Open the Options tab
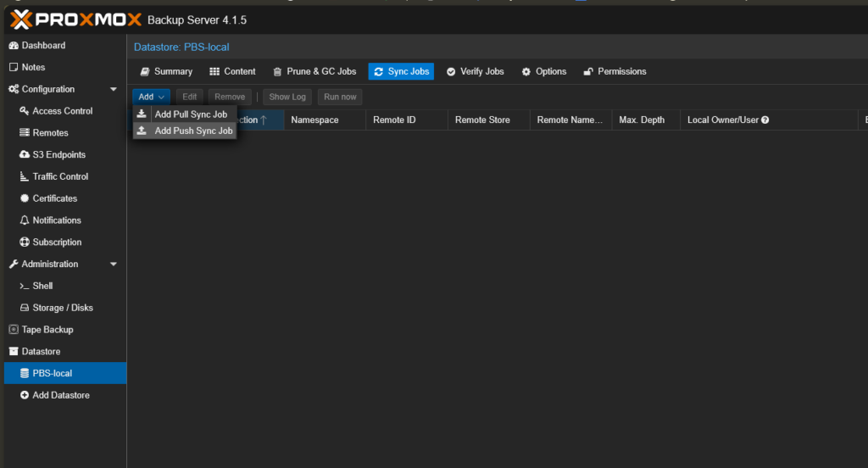Image resolution: width=868 pixels, height=468 pixels. tap(544, 71)
